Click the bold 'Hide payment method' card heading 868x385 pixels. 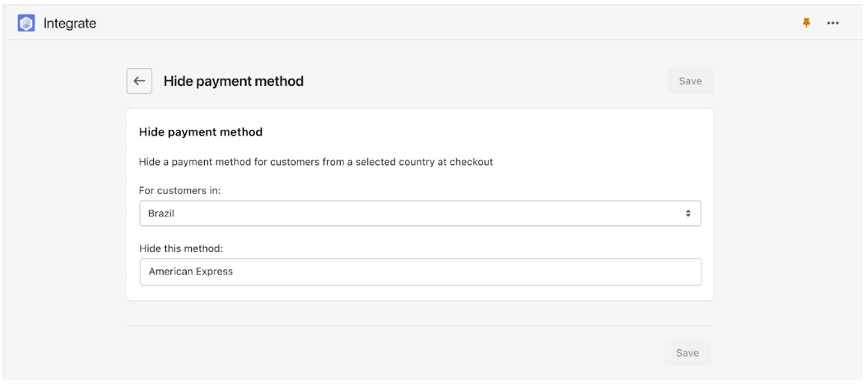click(200, 132)
